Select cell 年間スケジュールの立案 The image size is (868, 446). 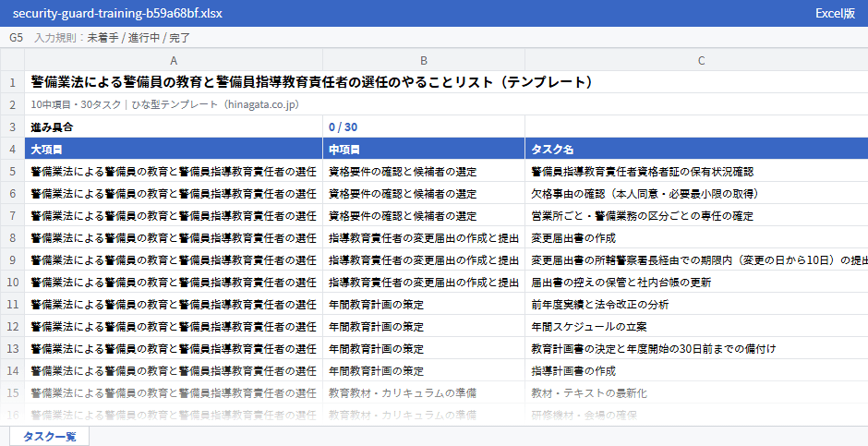pyautogui.click(x=696, y=326)
